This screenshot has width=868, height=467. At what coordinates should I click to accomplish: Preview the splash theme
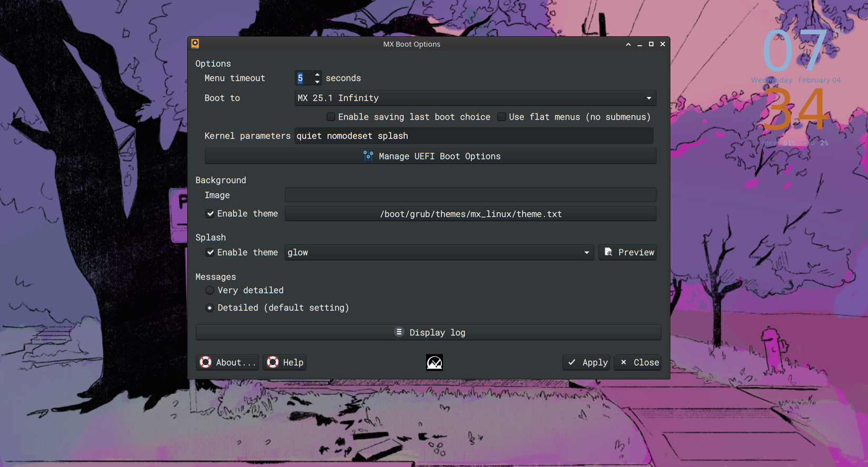click(628, 252)
